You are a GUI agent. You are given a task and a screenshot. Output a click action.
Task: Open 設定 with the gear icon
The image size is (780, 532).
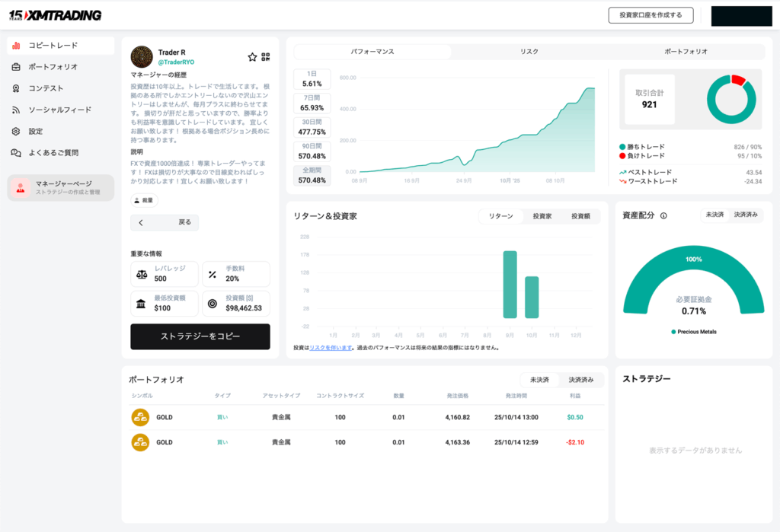(15, 132)
